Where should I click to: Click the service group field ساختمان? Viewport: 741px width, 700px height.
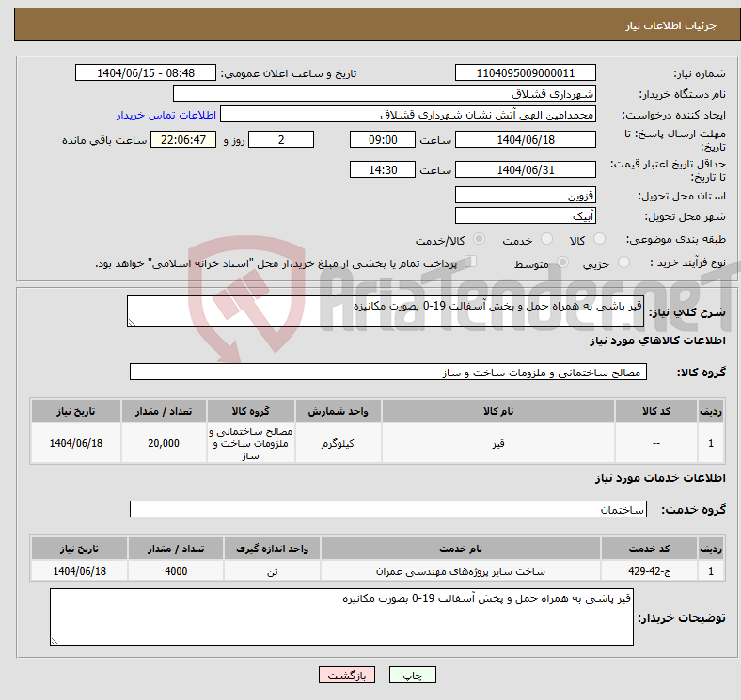(x=388, y=509)
